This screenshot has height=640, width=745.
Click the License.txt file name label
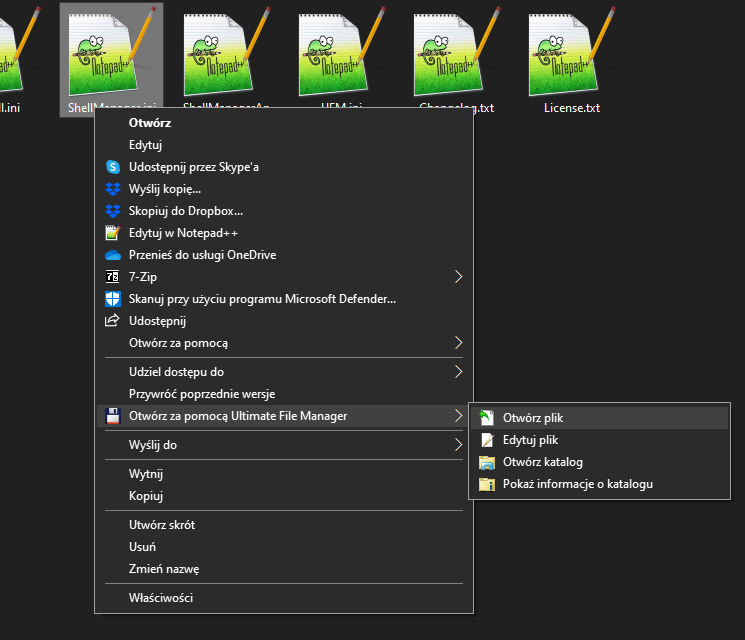(572, 108)
